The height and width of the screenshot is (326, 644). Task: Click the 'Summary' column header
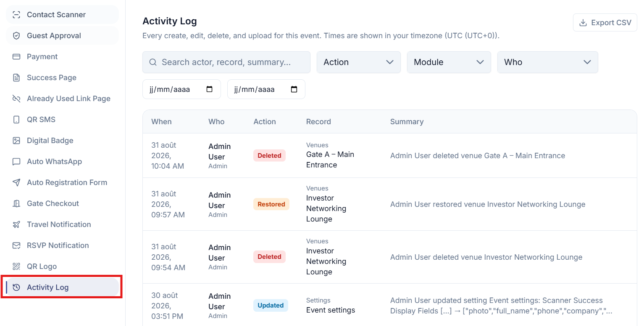(x=407, y=122)
